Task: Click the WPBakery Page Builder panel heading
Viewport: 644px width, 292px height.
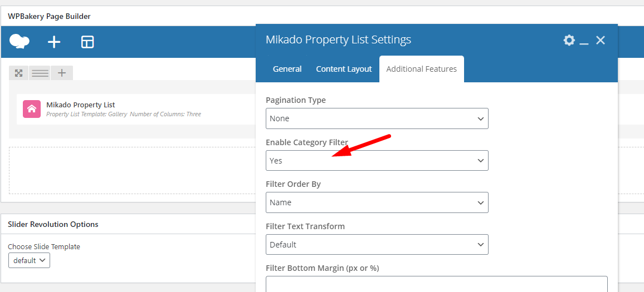Action: 49,16
